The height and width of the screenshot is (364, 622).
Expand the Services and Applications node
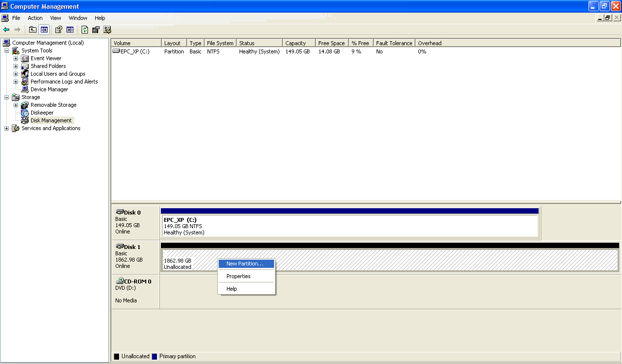pos(6,128)
